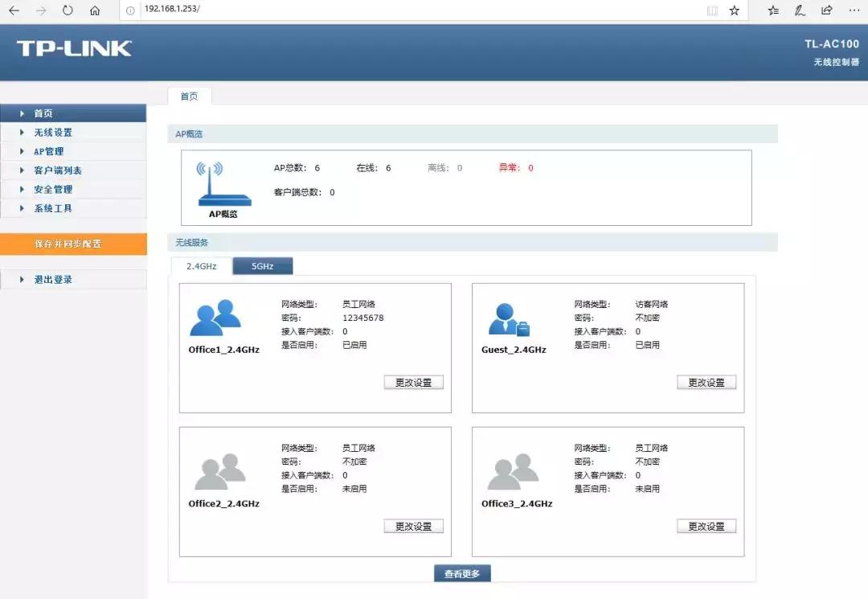Click the AP overview router icon

[x=223, y=184]
